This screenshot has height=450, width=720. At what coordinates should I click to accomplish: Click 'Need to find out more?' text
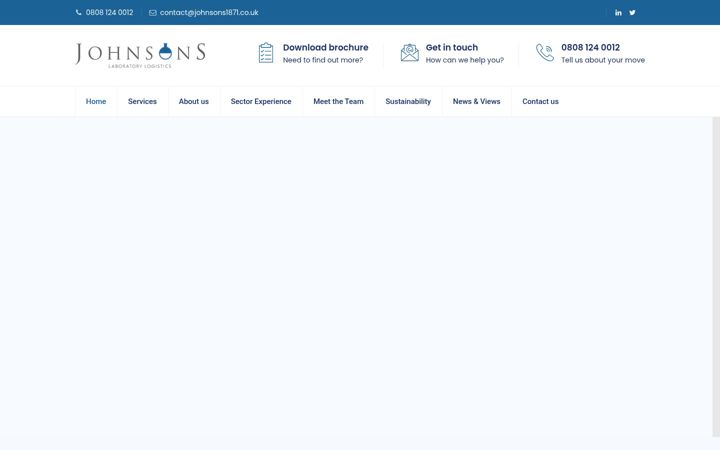click(x=323, y=60)
